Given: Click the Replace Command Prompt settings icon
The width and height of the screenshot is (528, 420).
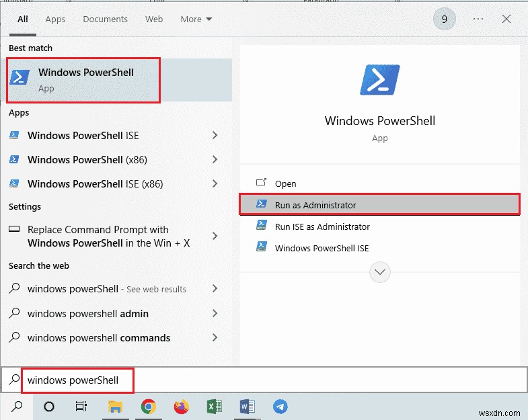Looking at the screenshot, I should [14, 229].
